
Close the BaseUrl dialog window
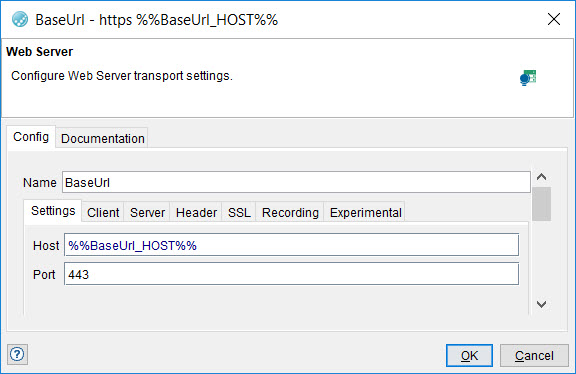[554, 19]
